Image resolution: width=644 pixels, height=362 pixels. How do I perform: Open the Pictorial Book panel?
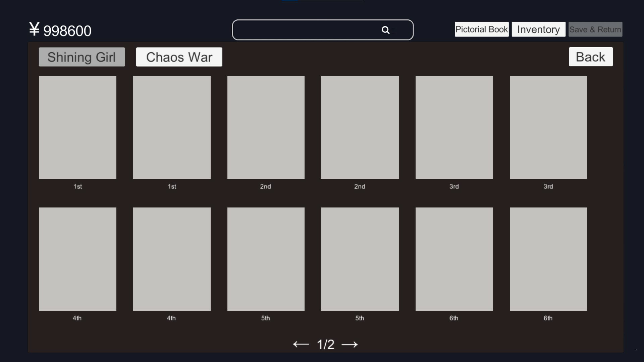point(482,29)
